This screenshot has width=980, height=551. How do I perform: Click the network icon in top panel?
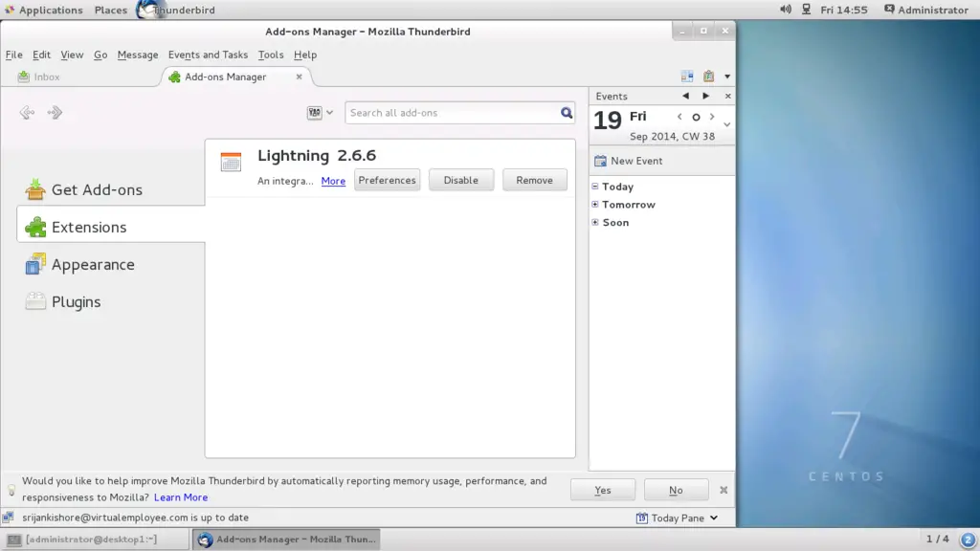(806, 10)
